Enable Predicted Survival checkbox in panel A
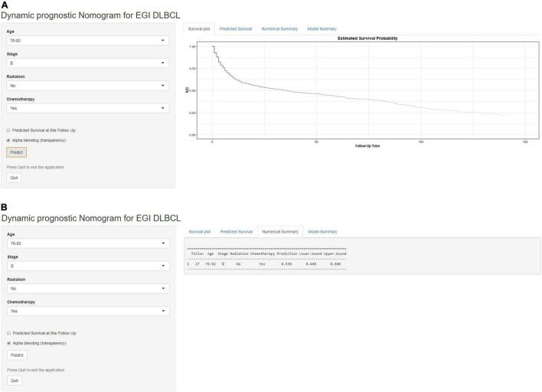 [x=8, y=130]
